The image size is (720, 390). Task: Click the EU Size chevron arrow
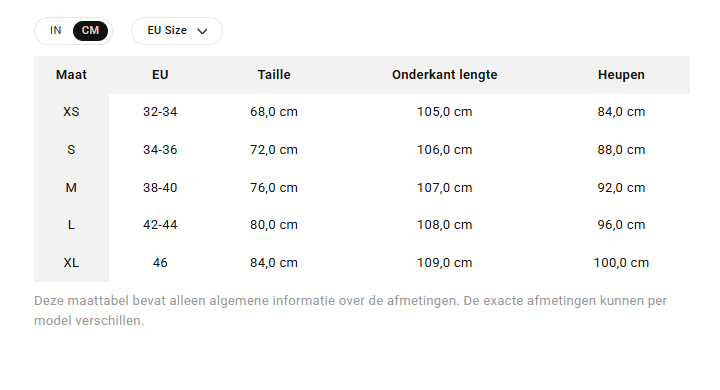(202, 31)
